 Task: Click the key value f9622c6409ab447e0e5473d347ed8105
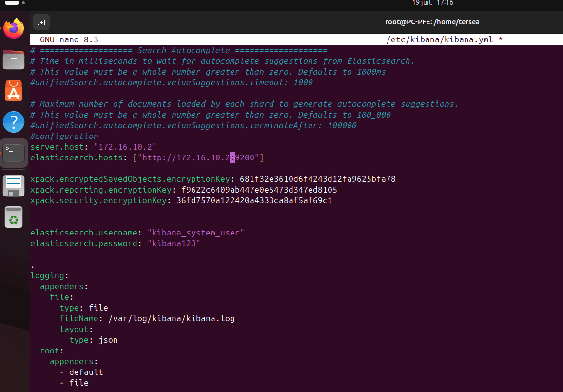259,190
